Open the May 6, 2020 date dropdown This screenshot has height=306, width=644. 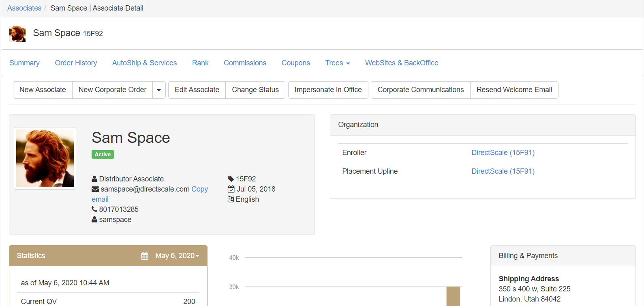[177, 256]
